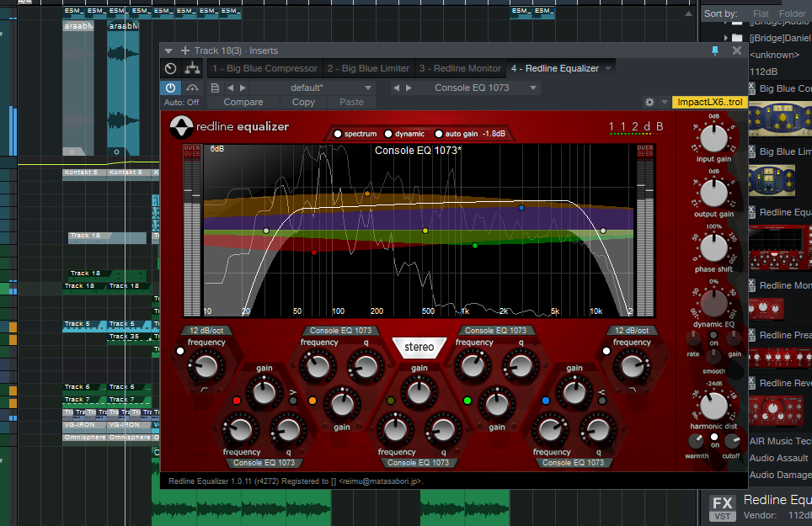Select the orange EQ band node on the graph
The width and height of the screenshot is (812, 526).
pos(367,194)
